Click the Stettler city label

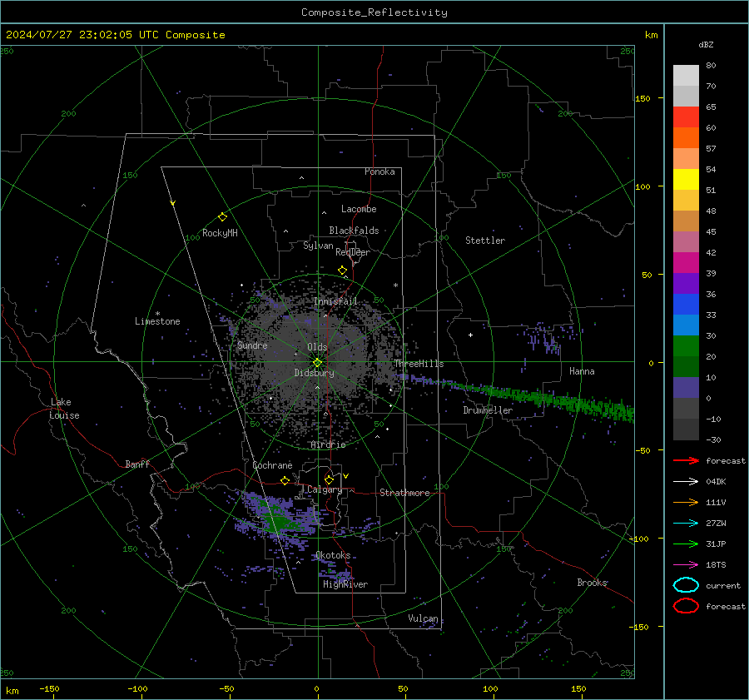[x=485, y=241]
